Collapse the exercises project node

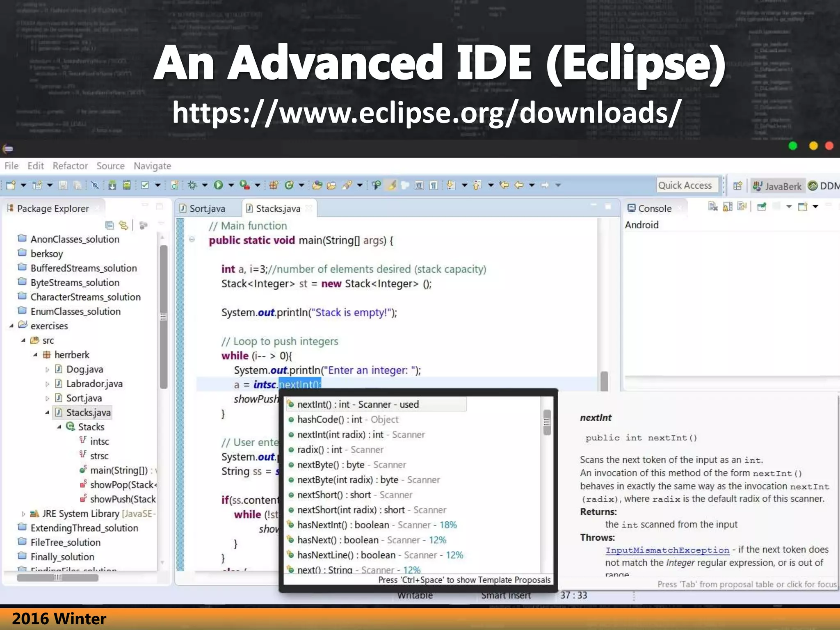[x=11, y=326]
